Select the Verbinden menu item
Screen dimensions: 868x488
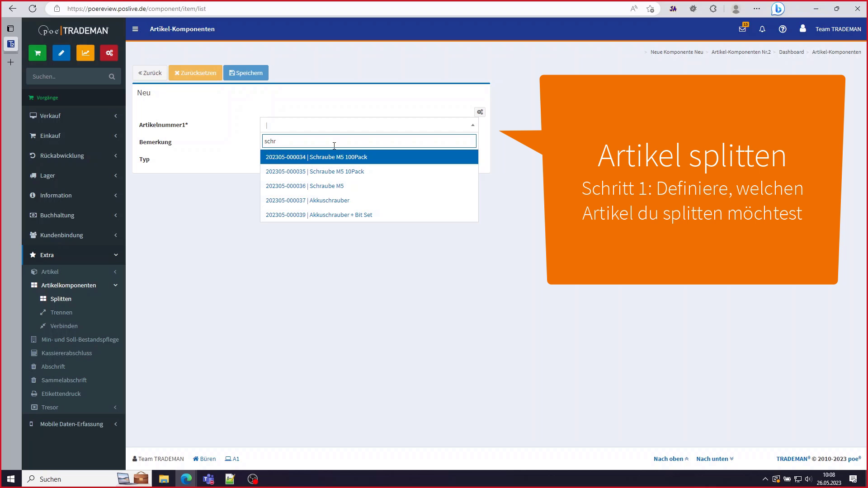click(64, 326)
